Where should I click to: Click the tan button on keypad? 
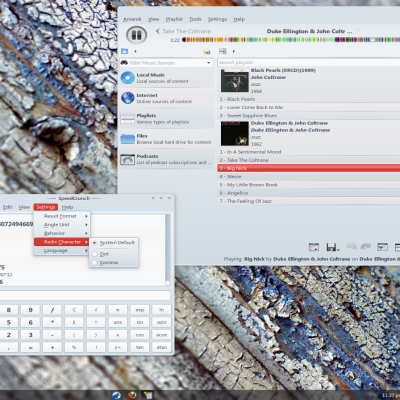tap(140, 347)
